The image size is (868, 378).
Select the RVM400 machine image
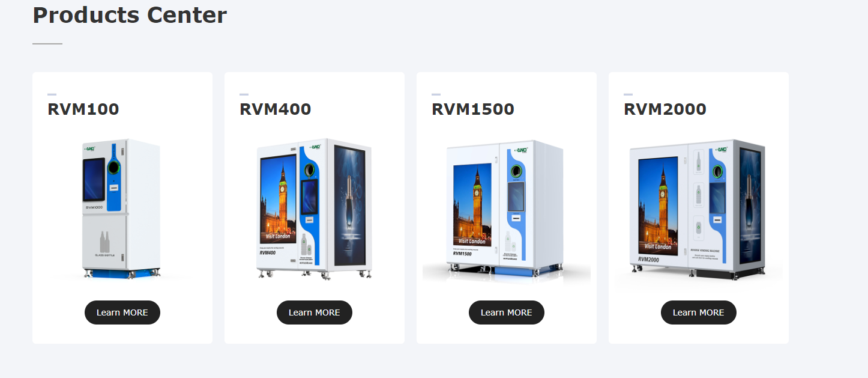(315, 209)
